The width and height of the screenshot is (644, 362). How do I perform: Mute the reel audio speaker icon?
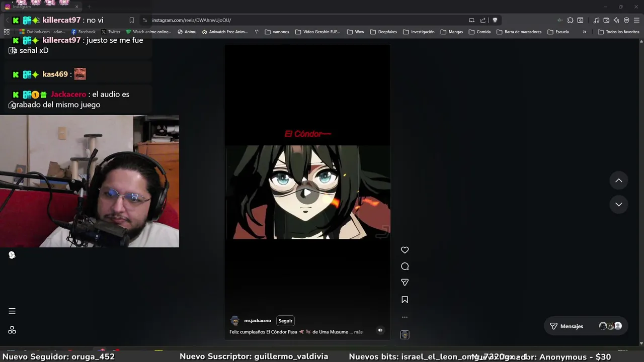[x=380, y=330]
